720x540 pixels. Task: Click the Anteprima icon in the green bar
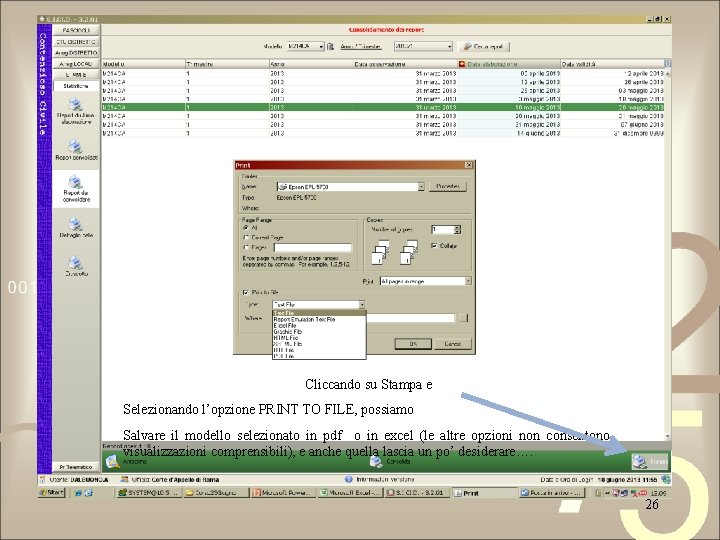coord(113,461)
